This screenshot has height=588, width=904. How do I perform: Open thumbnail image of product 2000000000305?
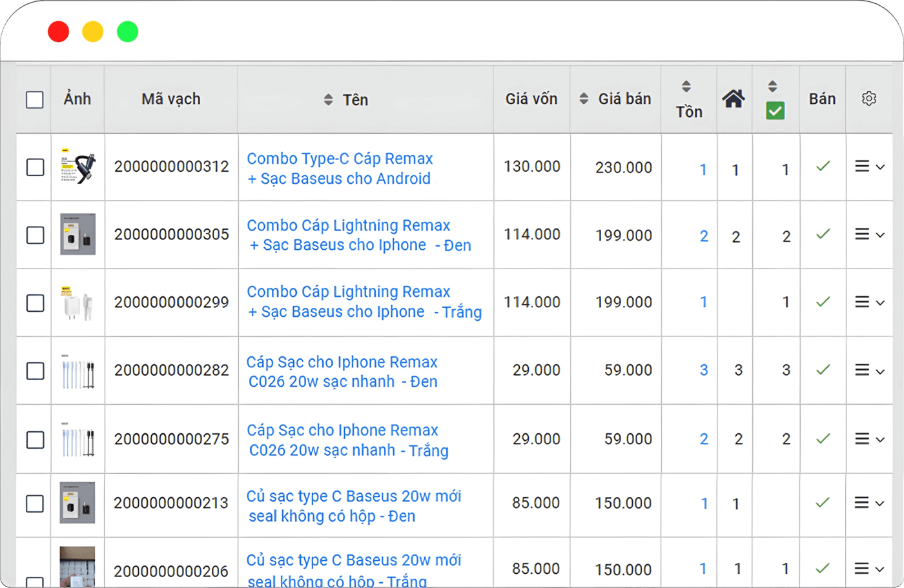tap(77, 234)
